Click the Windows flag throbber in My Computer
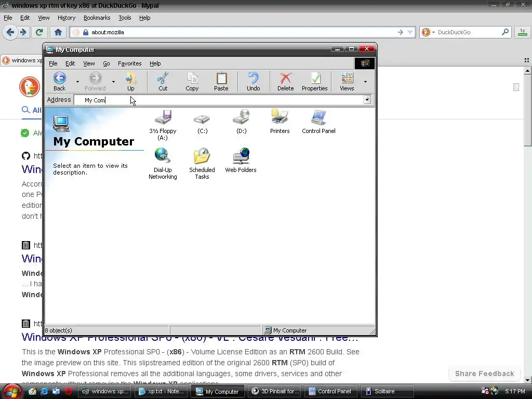This screenshot has width=532, height=399. (x=364, y=63)
